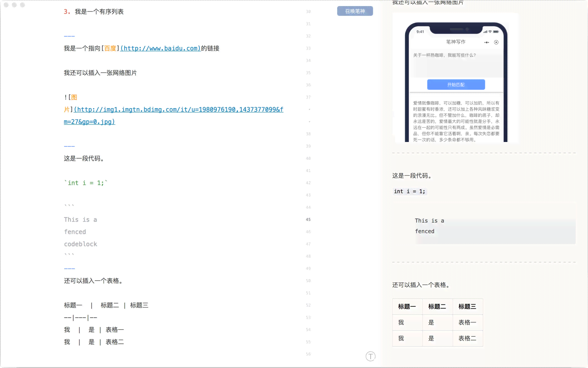Click the 百度 link text in editor
The width and height of the screenshot is (588, 368).
coord(110,48)
